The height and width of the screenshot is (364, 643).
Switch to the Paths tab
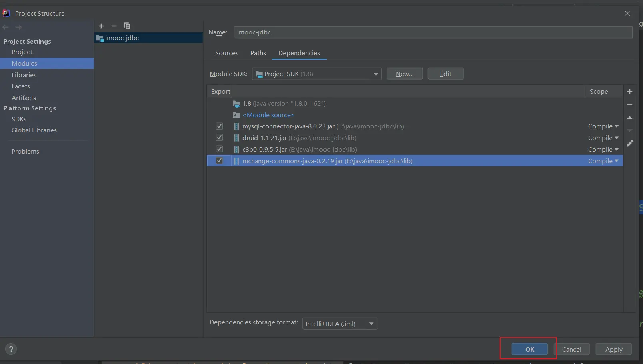pos(258,53)
